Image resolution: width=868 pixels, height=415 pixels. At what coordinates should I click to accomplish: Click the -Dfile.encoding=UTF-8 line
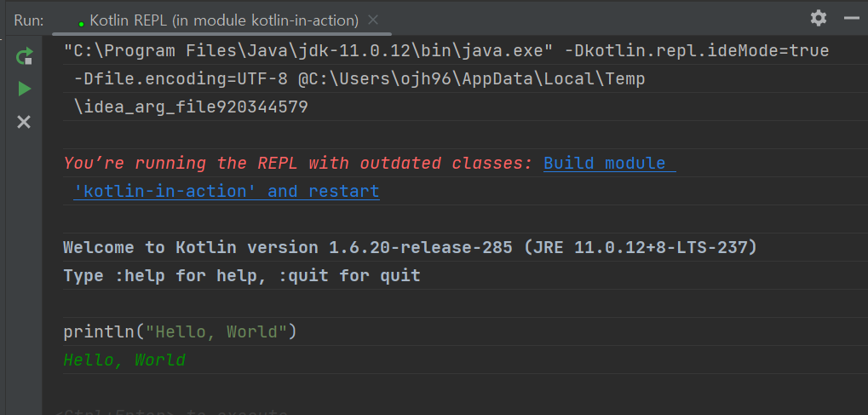click(359, 79)
